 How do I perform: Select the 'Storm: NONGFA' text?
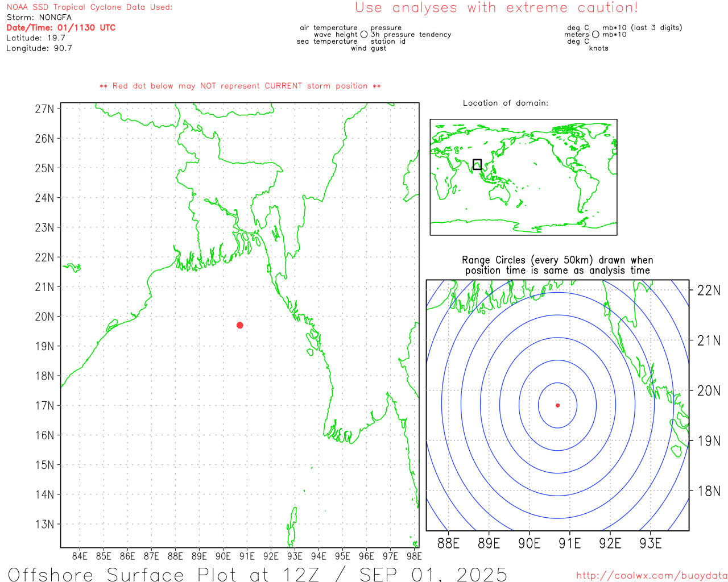tap(39, 18)
